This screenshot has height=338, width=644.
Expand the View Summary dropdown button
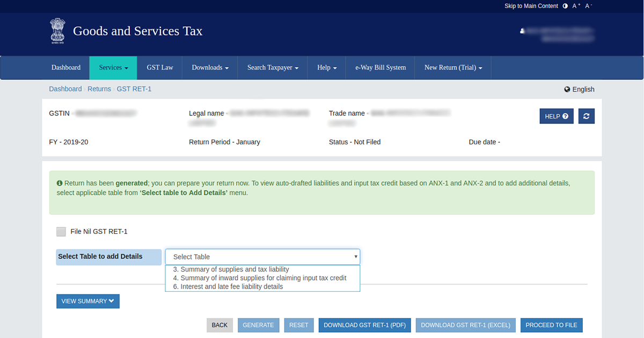pyautogui.click(x=87, y=302)
